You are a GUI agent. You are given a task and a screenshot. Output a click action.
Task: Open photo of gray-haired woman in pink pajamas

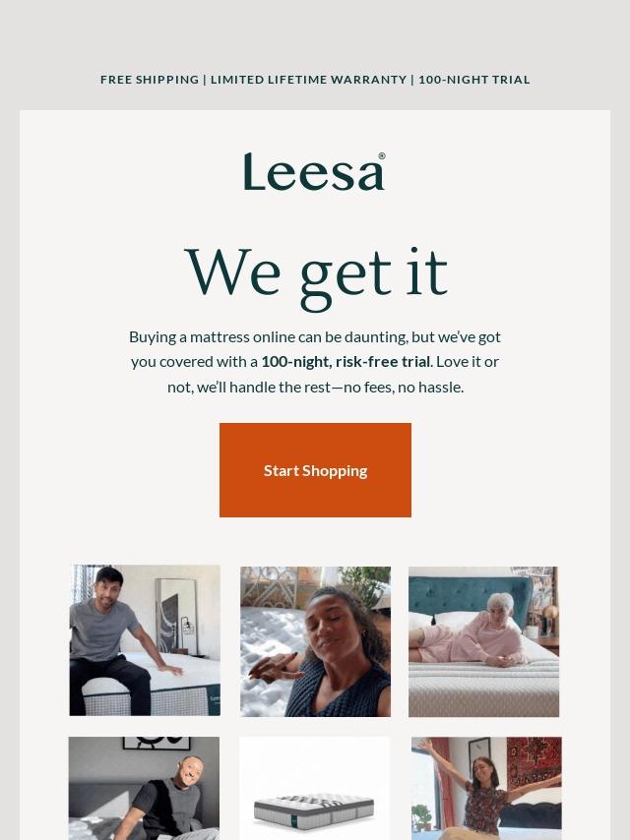click(x=483, y=641)
